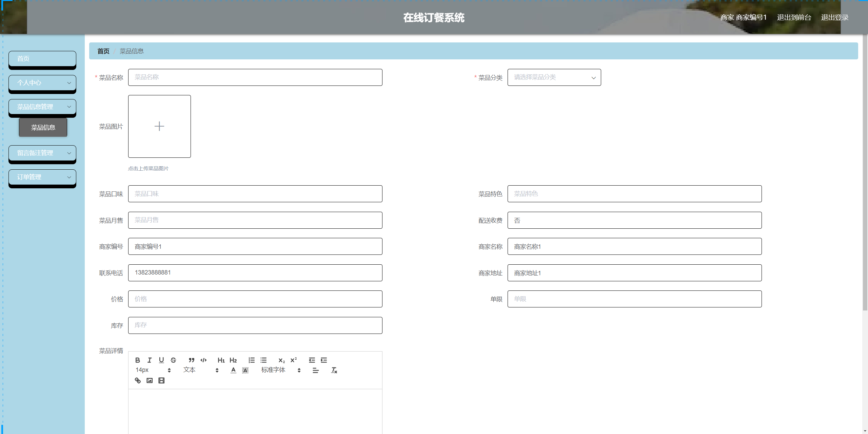Expand the 留言备注管理 sidebar menu
Viewport: 868px width, 434px height.
point(42,153)
